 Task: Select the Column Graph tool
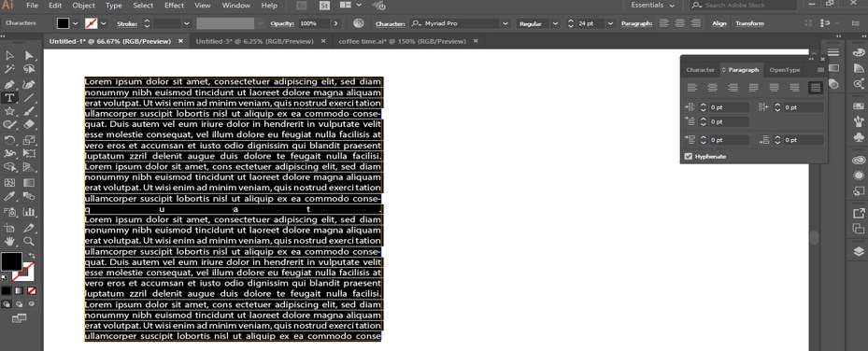[x=29, y=212]
